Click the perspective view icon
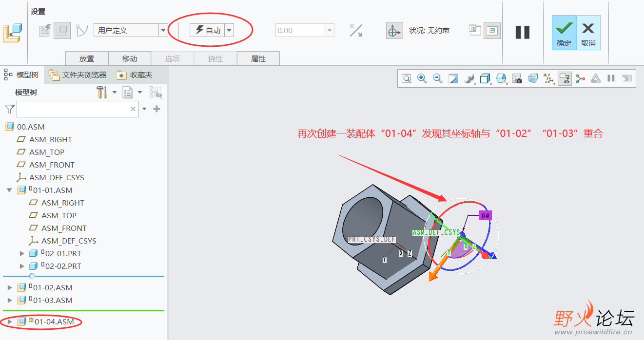644x340 pixels. click(533, 78)
